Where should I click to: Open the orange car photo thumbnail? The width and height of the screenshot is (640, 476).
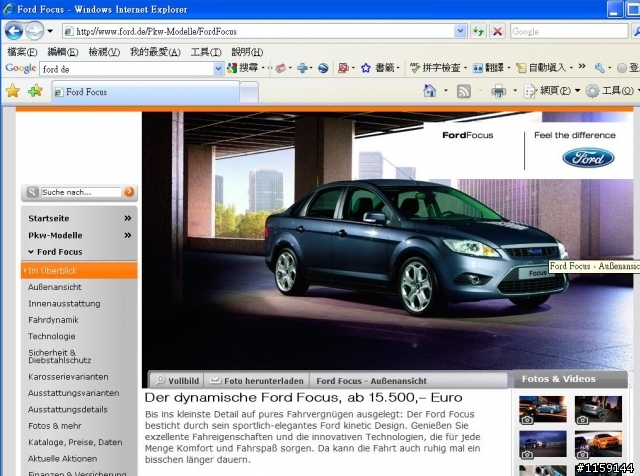[x=598, y=444]
